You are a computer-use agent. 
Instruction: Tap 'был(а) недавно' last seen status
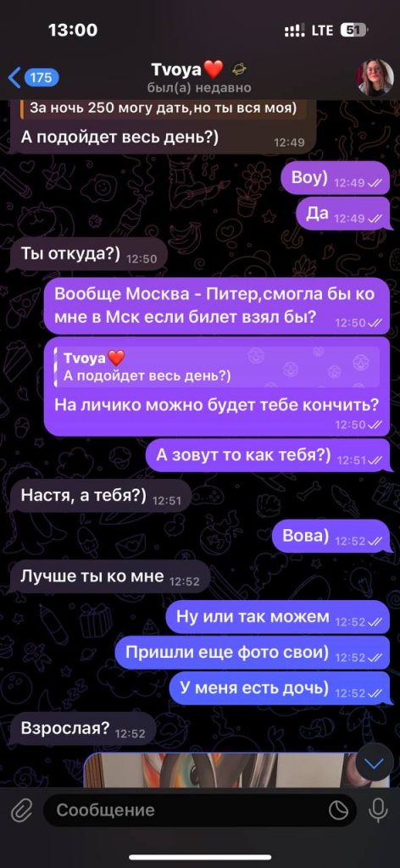[x=199, y=88]
